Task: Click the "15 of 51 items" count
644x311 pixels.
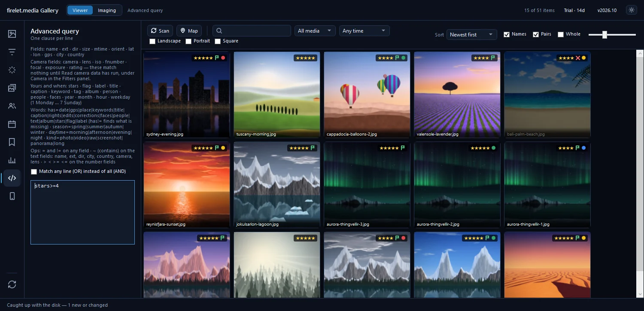Action: tap(539, 10)
